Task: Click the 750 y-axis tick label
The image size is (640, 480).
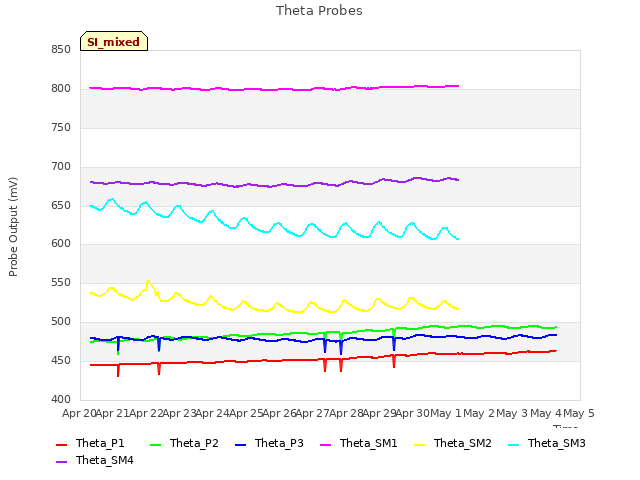Action: [61, 127]
